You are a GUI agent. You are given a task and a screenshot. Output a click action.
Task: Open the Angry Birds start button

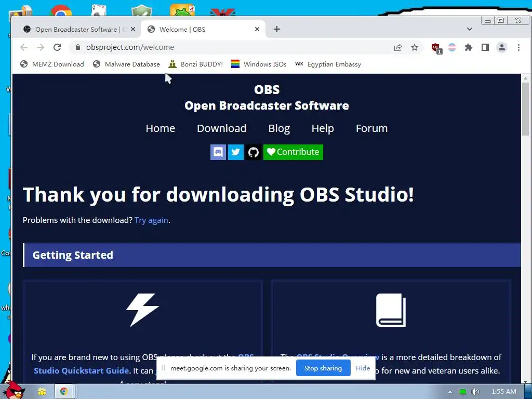14,390
